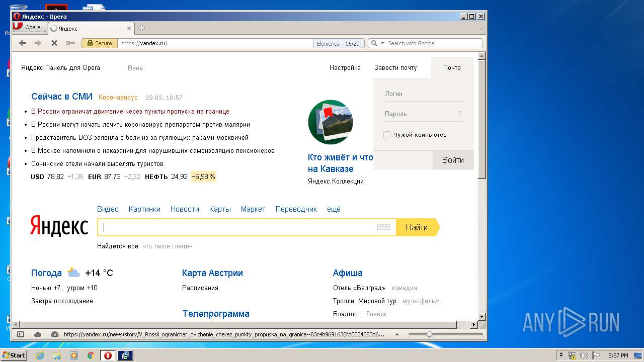
Task: Open Погода weather link
Action: pyautogui.click(x=46, y=273)
